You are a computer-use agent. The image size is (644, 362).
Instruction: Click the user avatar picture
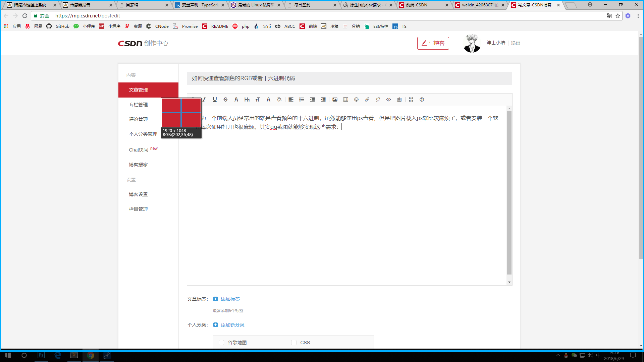472,43
